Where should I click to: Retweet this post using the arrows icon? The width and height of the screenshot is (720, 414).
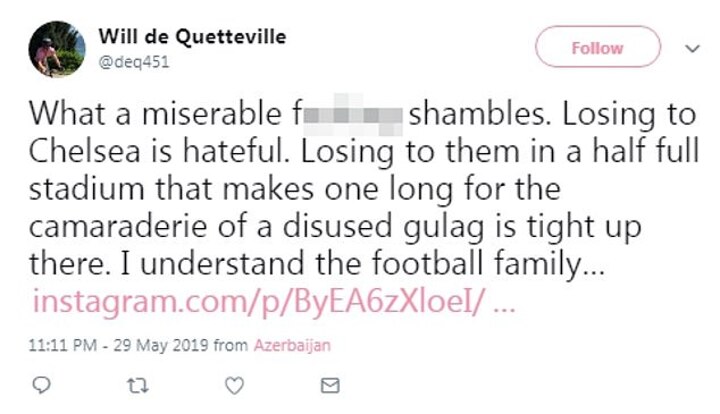click(x=137, y=384)
